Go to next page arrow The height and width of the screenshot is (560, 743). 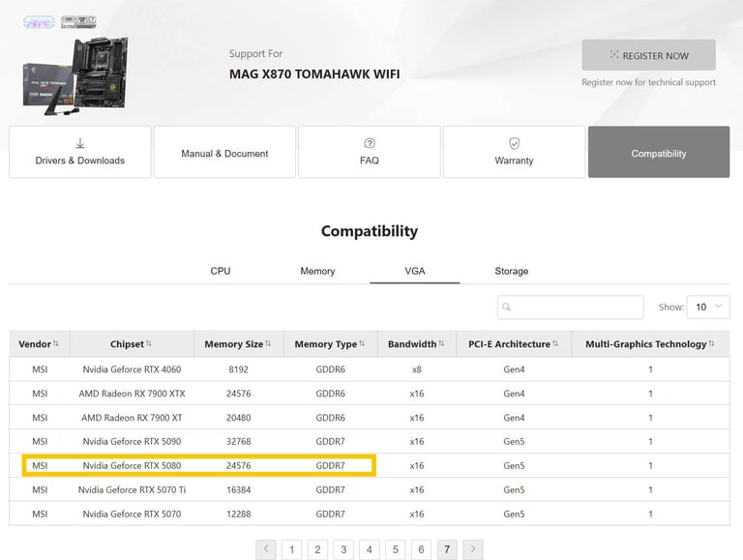pyautogui.click(x=473, y=549)
